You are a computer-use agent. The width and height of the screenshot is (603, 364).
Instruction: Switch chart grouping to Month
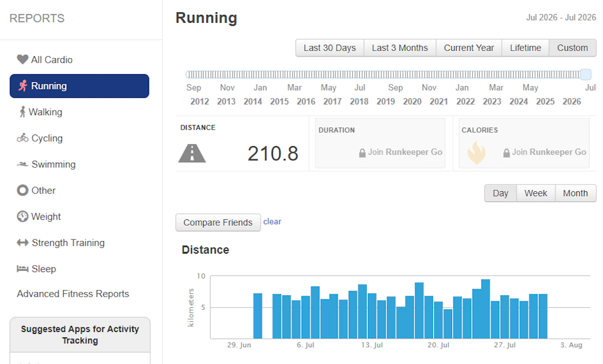(x=575, y=193)
